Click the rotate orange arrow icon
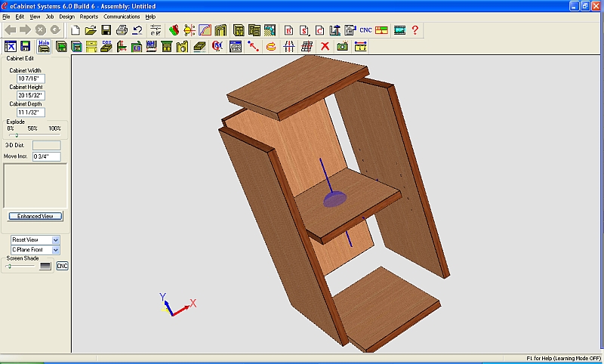 point(271,47)
